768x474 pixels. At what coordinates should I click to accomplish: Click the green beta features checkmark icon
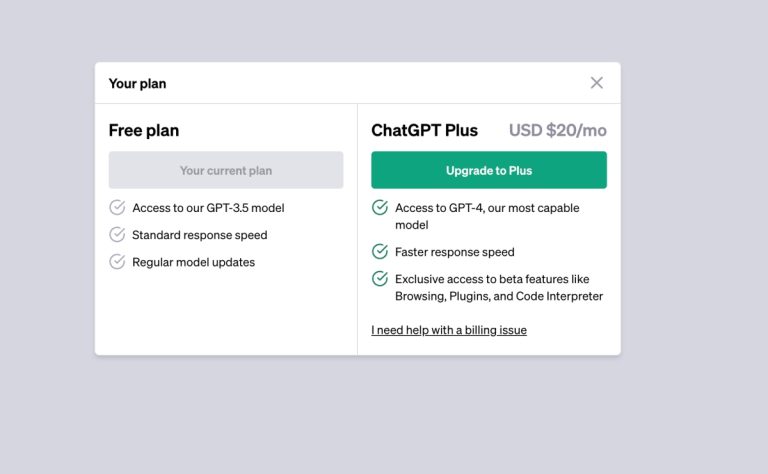[x=380, y=279]
